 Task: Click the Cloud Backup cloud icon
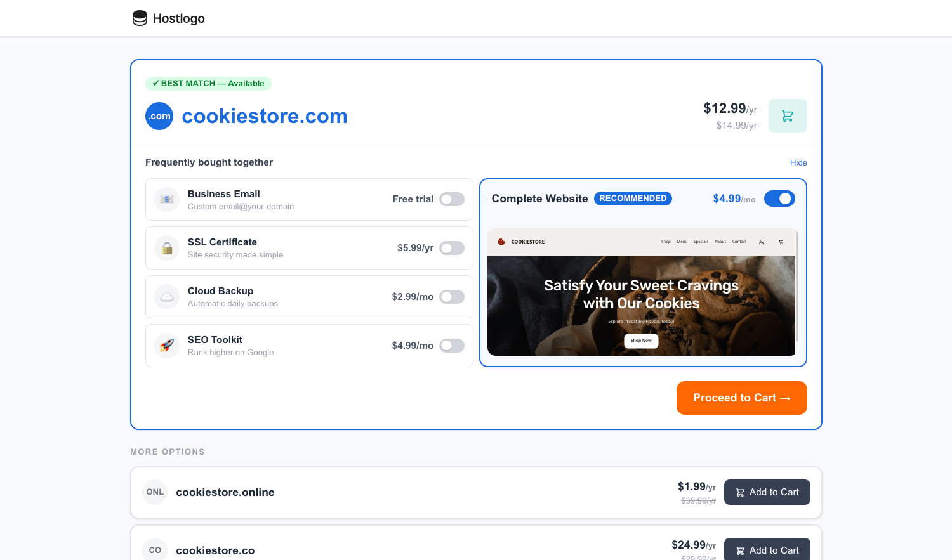(167, 297)
